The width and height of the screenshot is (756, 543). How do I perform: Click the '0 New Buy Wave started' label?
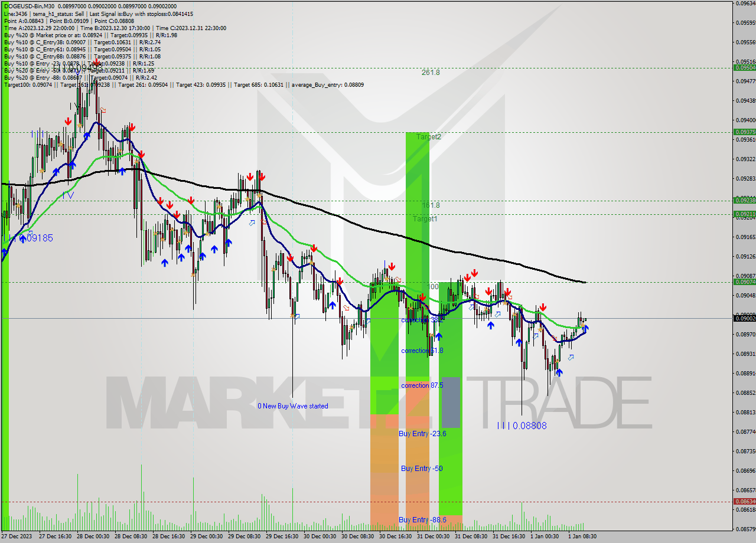(293, 405)
